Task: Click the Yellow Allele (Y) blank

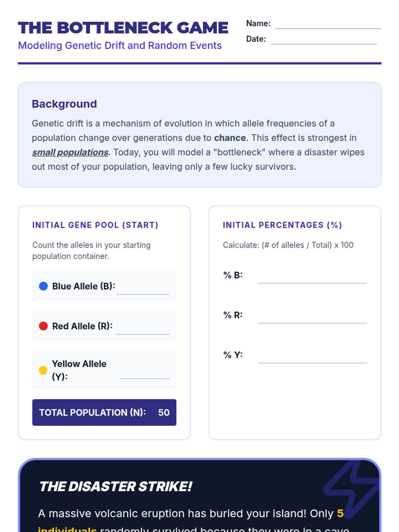Action: pyautogui.click(x=145, y=374)
